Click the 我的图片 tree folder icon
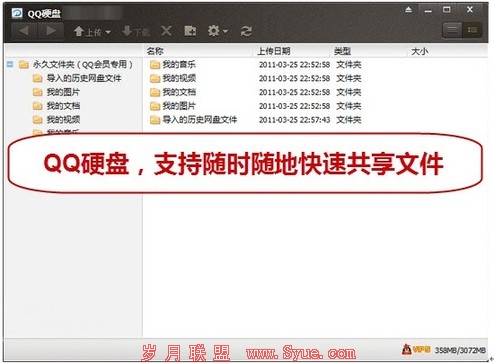 (x=38, y=92)
